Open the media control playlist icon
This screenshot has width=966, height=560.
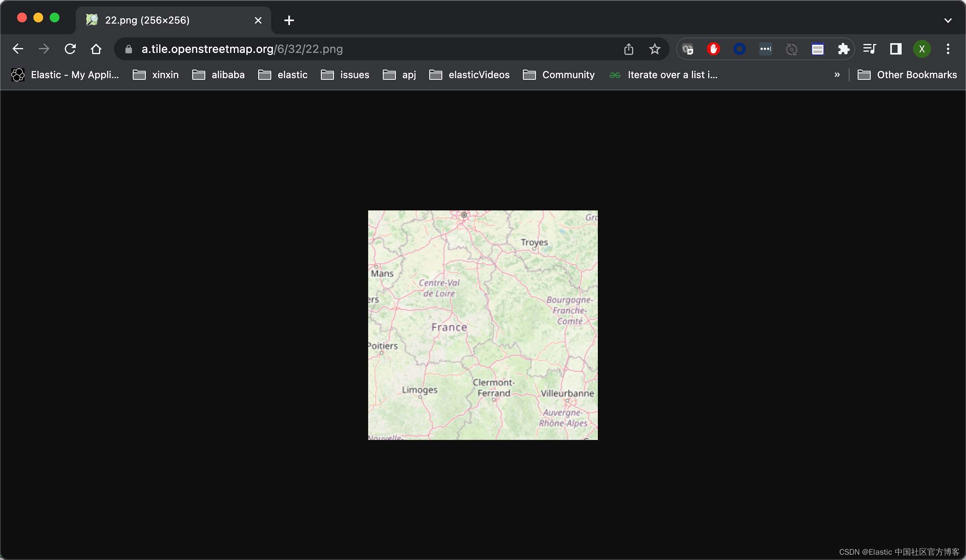pos(869,49)
